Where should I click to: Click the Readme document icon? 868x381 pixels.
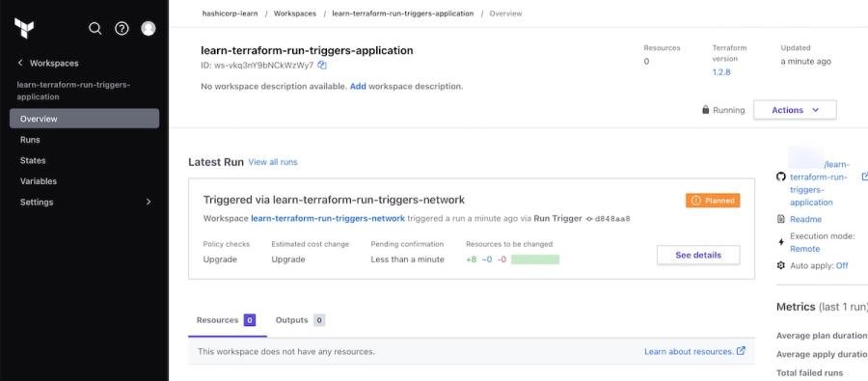tap(781, 219)
